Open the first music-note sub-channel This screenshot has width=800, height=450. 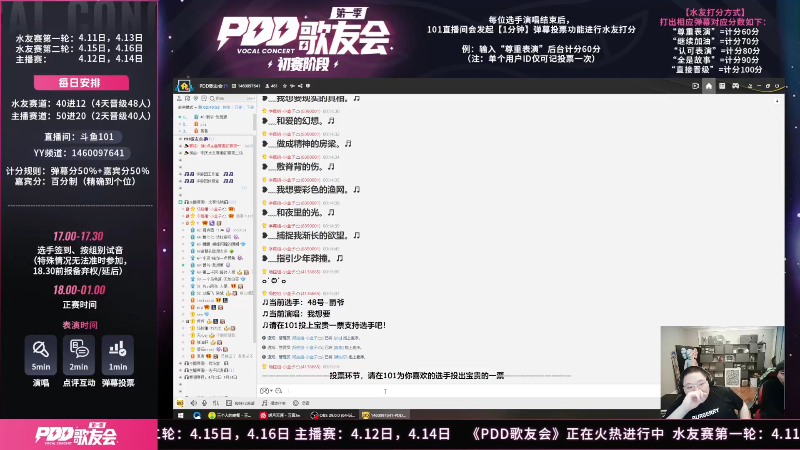point(208,174)
